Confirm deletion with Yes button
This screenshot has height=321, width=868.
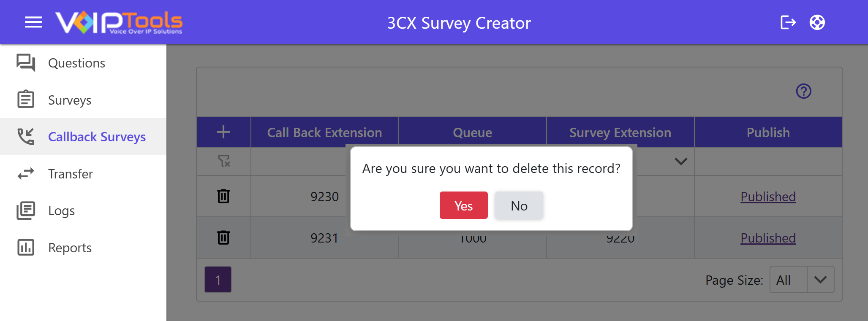tap(463, 205)
